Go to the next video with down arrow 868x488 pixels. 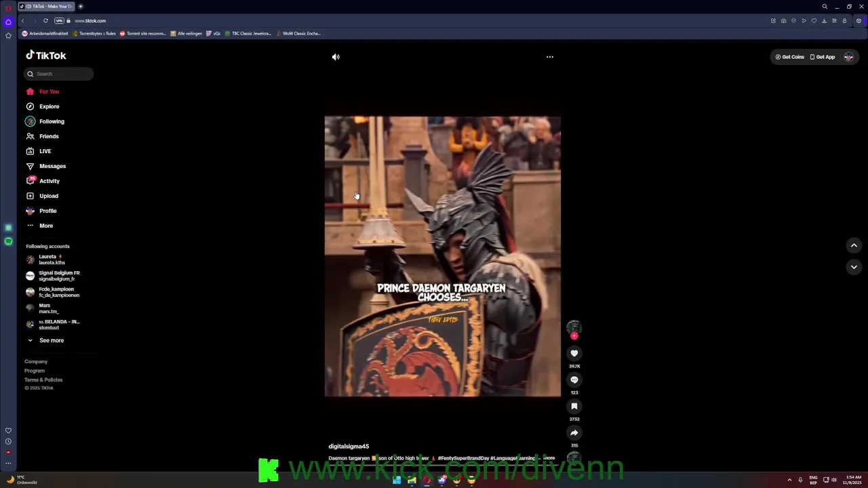pyautogui.click(x=854, y=267)
